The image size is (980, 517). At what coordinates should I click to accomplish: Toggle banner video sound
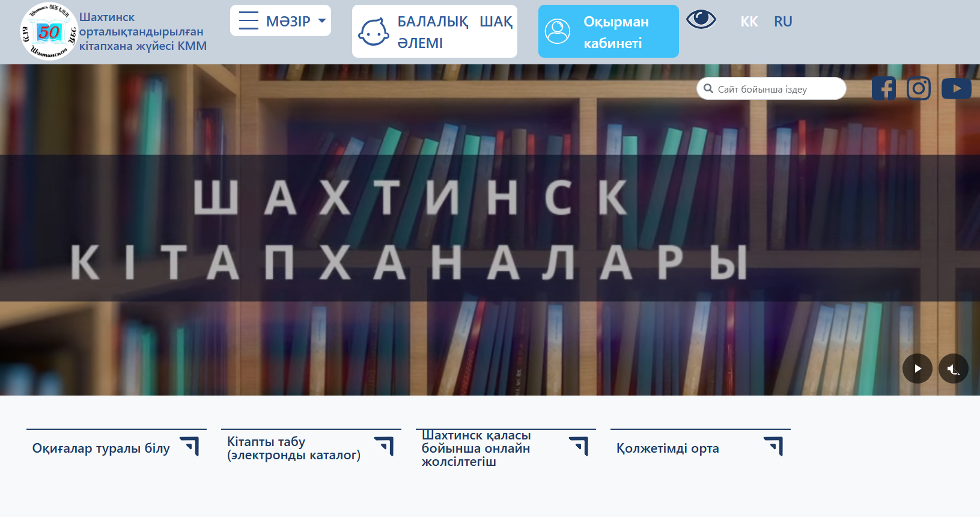coord(954,369)
